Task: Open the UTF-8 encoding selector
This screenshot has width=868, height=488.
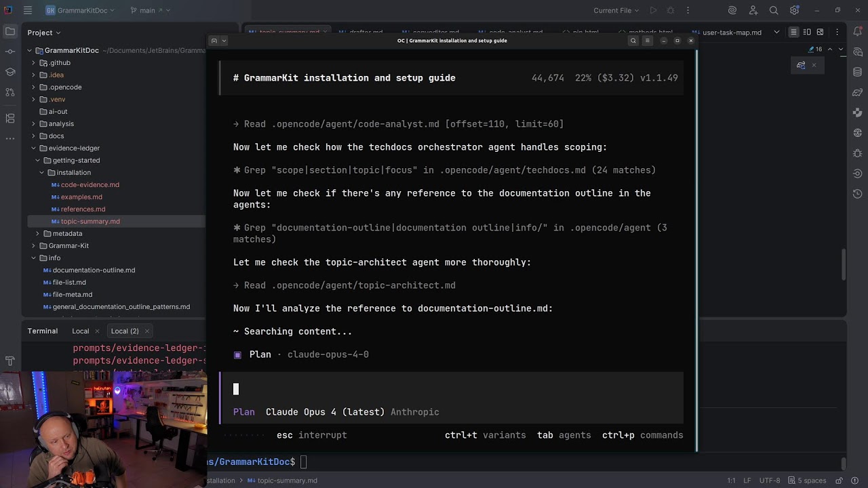Action: (x=770, y=481)
